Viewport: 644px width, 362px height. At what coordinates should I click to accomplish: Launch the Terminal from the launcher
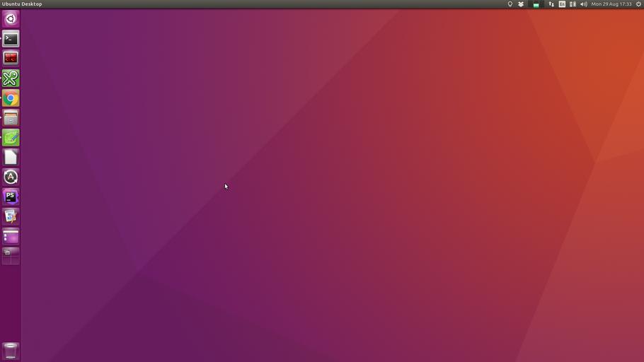(x=11, y=39)
